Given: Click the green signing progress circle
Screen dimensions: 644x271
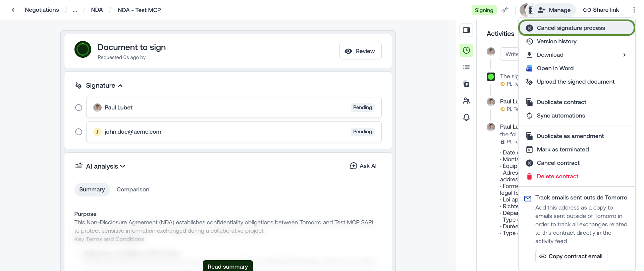Looking at the screenshot, I should 83,49.
